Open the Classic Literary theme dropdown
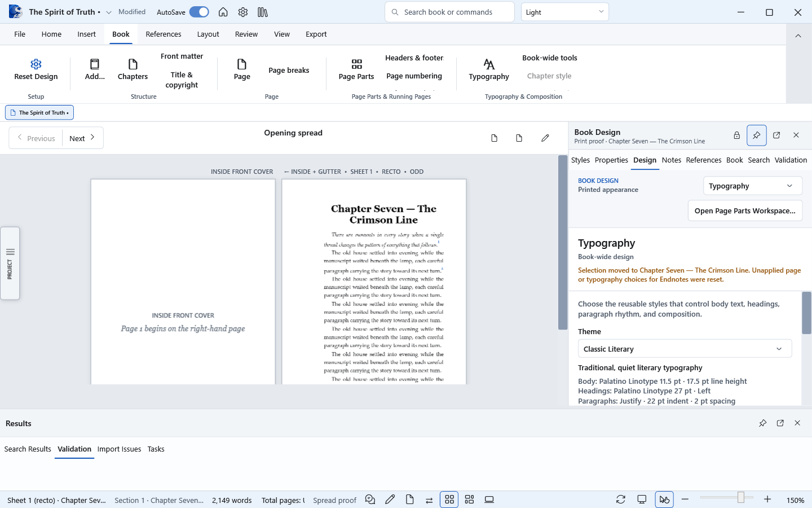Image resolution: width=812 pixels, height=508 pixels. 685,349
